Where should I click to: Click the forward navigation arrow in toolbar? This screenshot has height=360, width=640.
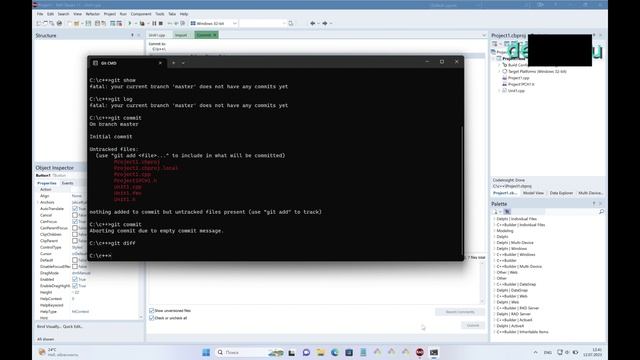[x=325, y=23]
